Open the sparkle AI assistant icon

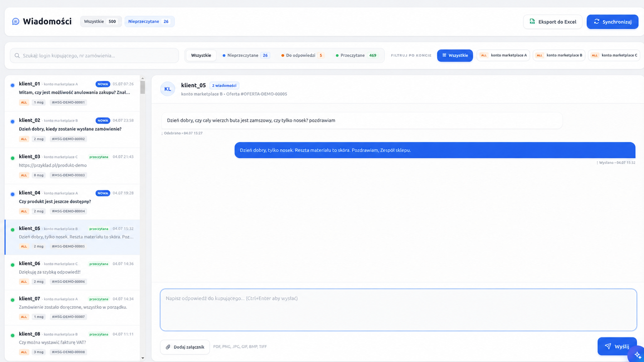pos(637,355)
